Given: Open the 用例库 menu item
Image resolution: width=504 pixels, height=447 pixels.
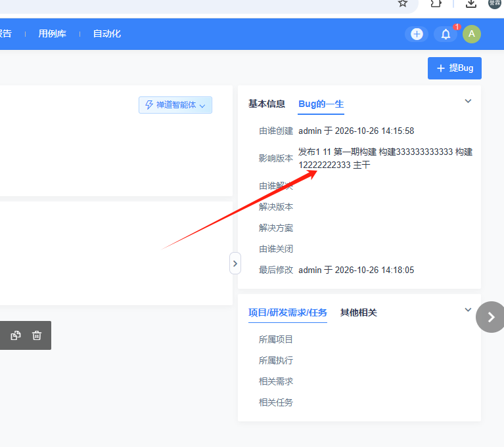Looking at the screenshot, I should coord(52,33).
